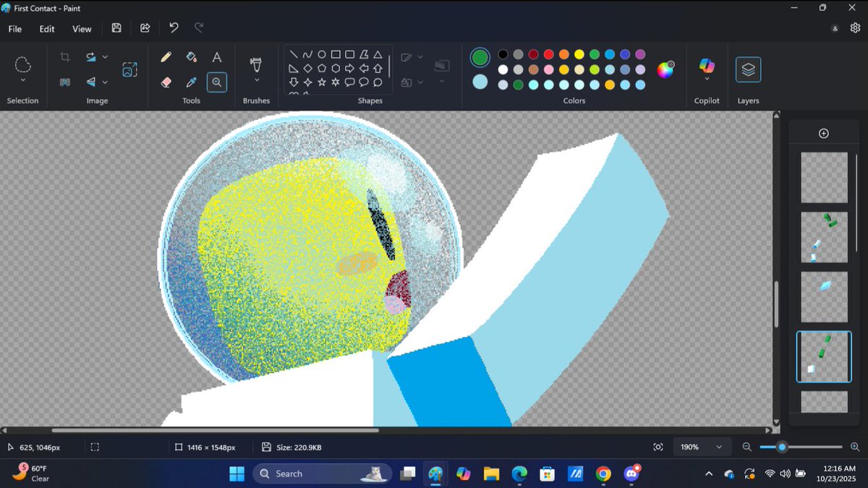Open Discord from taskbar

(631, 474)
